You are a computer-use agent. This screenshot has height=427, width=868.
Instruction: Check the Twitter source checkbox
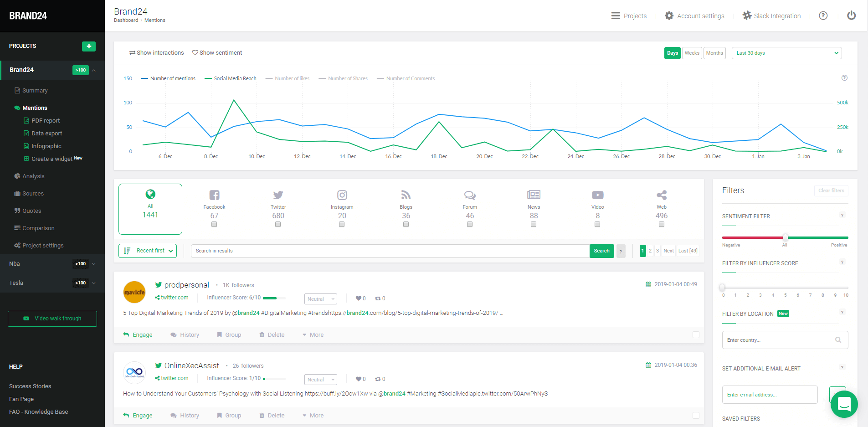(x=278, y=224)
